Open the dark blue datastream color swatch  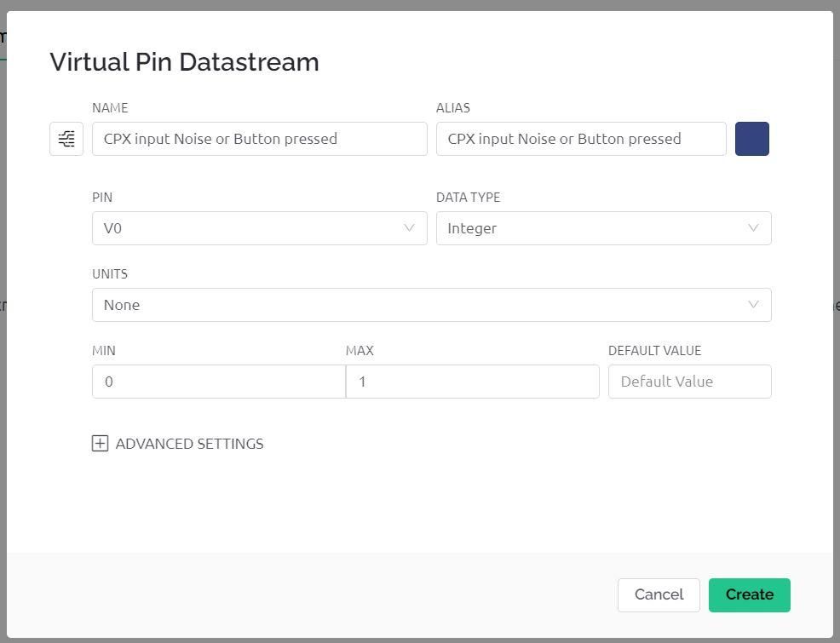[x=751, y=139]
